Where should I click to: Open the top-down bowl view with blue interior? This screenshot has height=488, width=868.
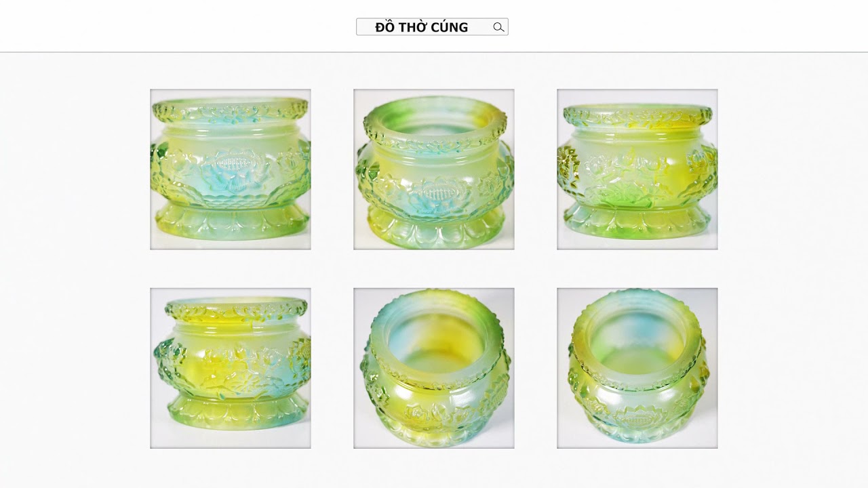(x=434, y=368)
